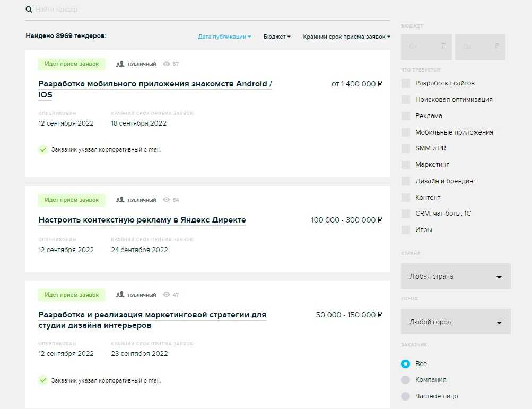Tick the Дизайн и брендинг checkbox
The width and height of the screenshot is (532, 409).
406,181
